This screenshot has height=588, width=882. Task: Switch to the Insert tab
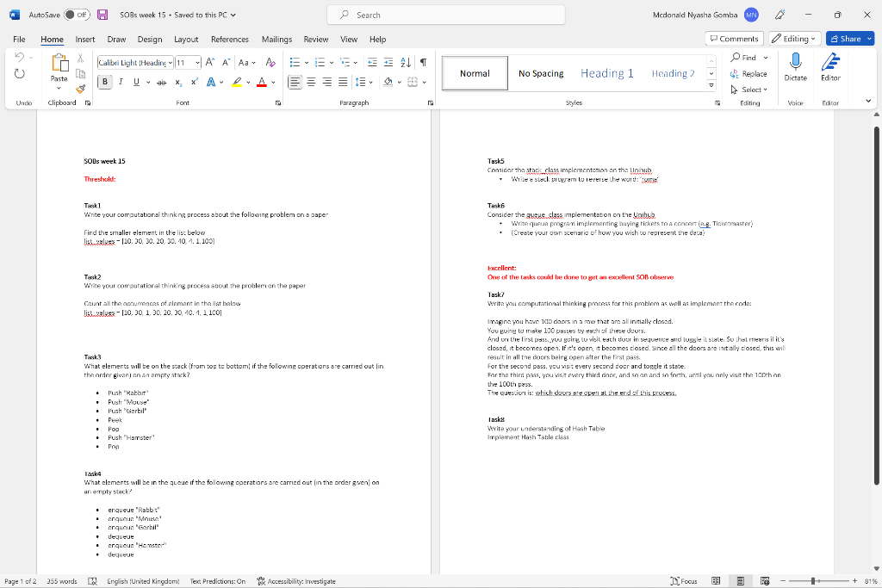tap(85, 40)
